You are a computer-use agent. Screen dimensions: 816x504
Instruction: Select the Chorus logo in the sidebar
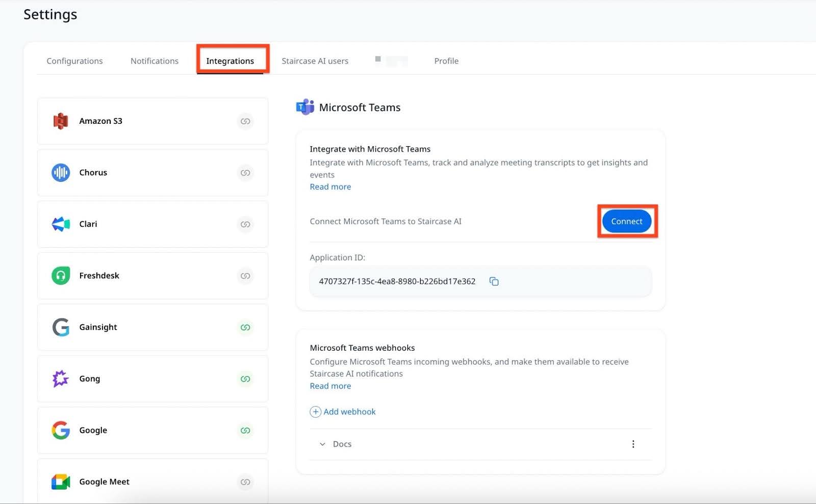point(60,172)
